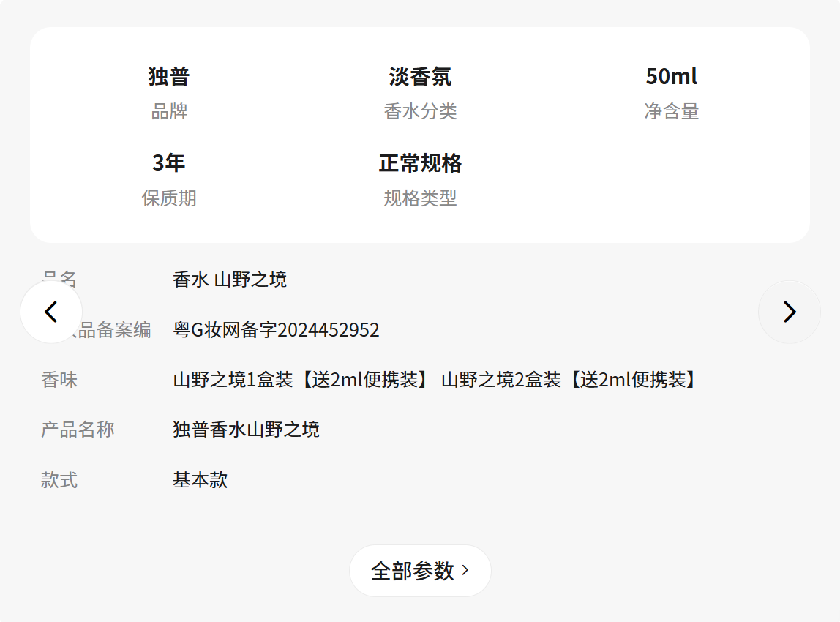The width and height of the screenshot is (840, 622).
Task: Click the 净含量 label
Action: (x=671, y=111)
